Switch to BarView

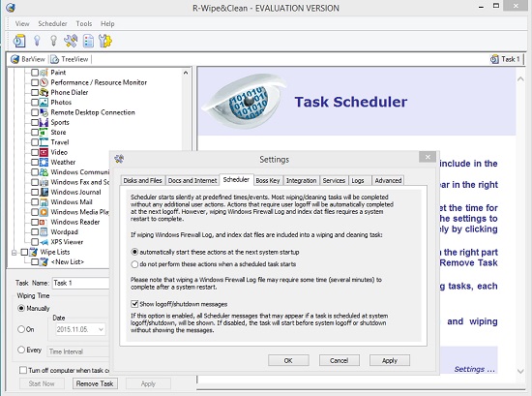[28, 59]
